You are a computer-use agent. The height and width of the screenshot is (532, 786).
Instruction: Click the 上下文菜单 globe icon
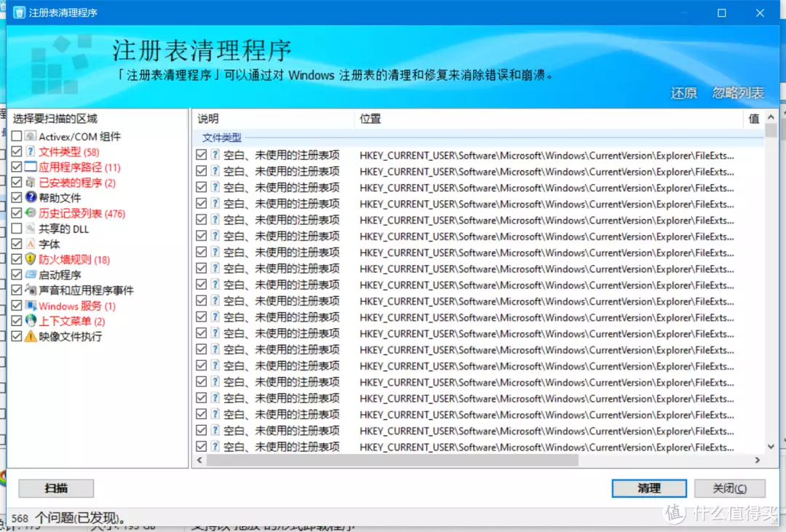pos(31,321)
